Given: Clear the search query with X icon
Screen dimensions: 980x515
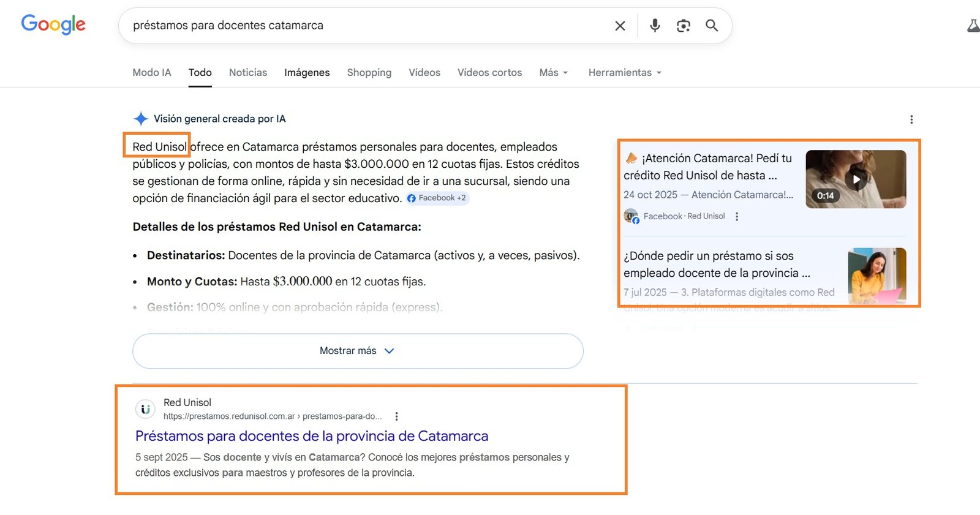Looking at the screenshot, I should (620, 26).
